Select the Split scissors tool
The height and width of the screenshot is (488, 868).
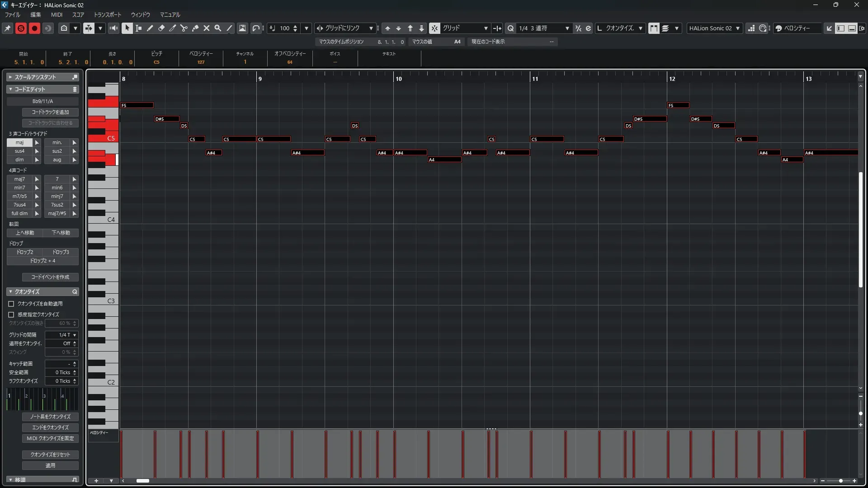(x=184, y=28)
